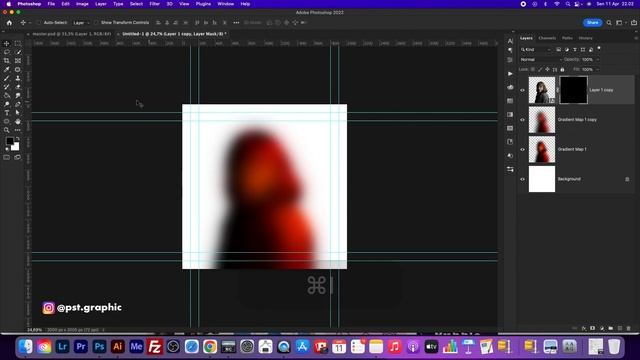Switch to the Paths tab
640x360 pixels.
(x=567, y=38)
